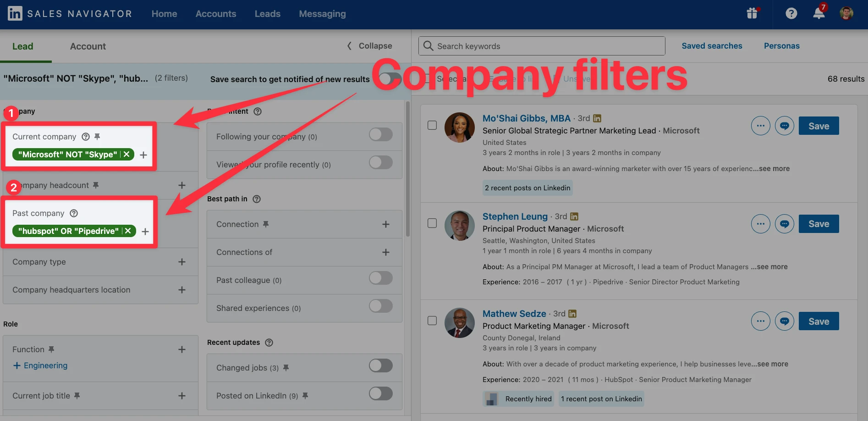Screen dimensions: 868x421
Task: Open the gift rewards icon
Action: [752, 13]
